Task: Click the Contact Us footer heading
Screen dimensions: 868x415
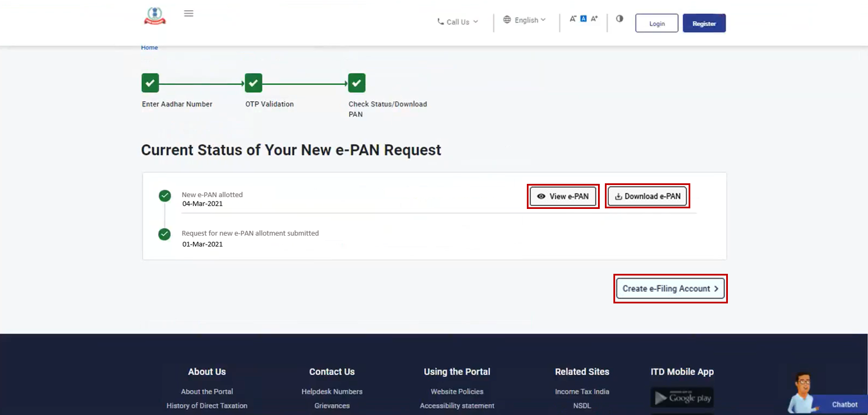Action: click(x=332, y=372)
